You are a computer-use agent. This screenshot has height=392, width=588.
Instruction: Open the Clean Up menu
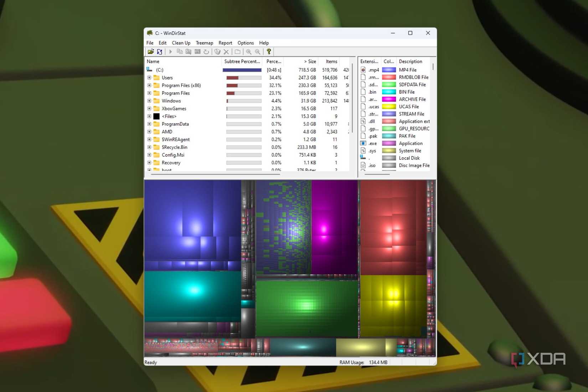tap(181, 43)
